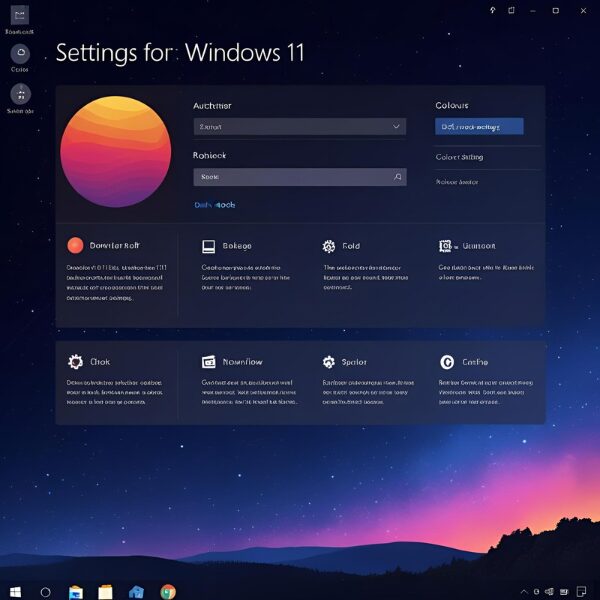Select the Bokege heading
Image resolution: width=600 pixels, height=600 pixels.
[x=237, y=246]
